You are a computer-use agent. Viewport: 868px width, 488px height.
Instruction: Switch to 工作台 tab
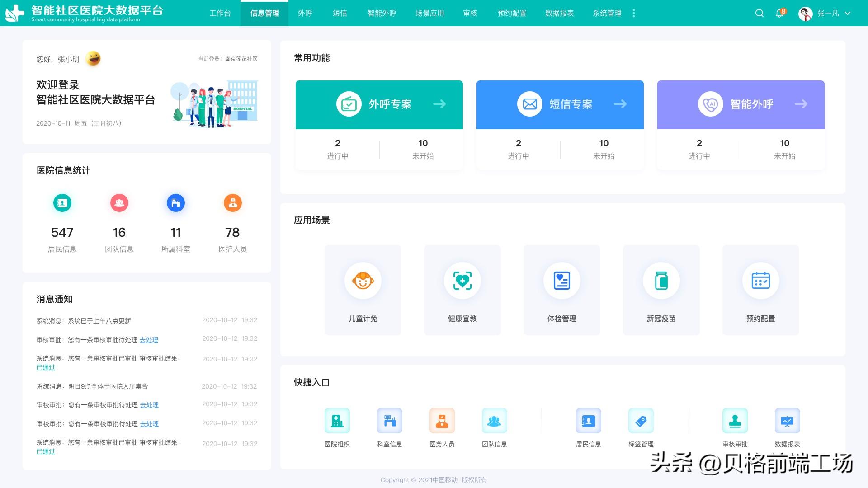click(220, 13)
